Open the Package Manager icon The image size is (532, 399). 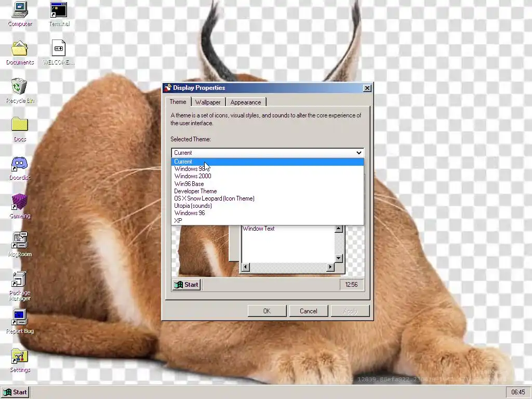pos(20,286)
